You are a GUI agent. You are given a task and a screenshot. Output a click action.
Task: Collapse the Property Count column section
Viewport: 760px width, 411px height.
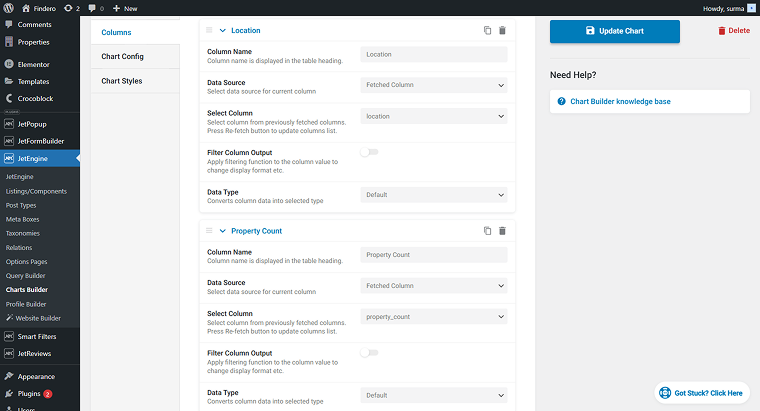(x=222, y=231)
